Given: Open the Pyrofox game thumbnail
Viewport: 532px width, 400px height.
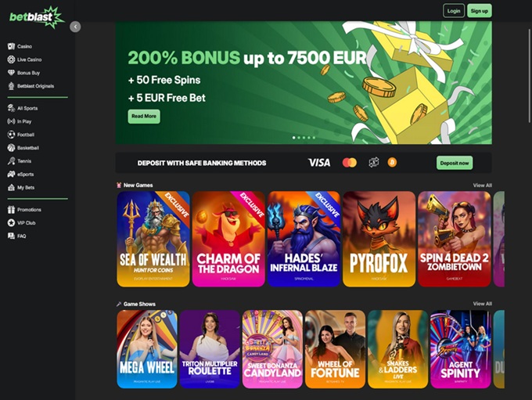Looking at the screenshot, I should (x=379, y=239).
